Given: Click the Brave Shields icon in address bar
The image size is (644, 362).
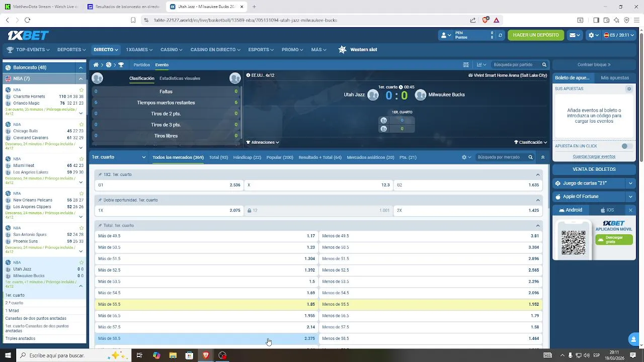Looking at the screenshot, I should click(485, 20).
